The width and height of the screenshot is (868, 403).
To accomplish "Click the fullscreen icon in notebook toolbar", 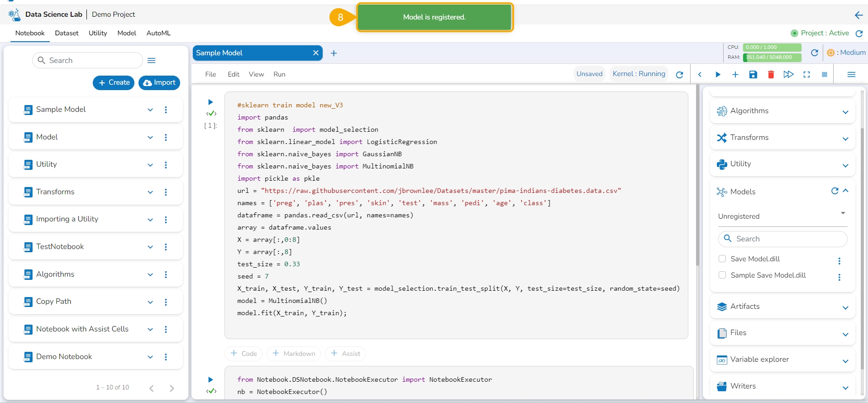I will tap(806, 75).
